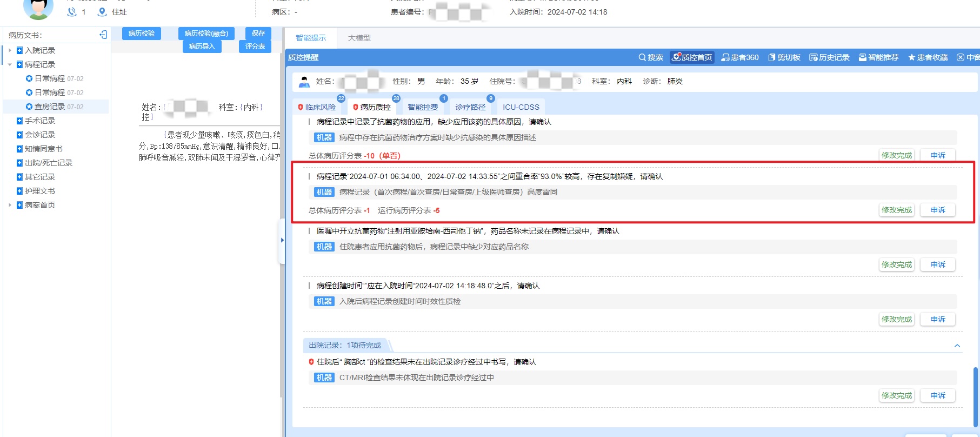Click the 智能推荐 icon
This screenshot has width=980, height=437.
point(863,57)
